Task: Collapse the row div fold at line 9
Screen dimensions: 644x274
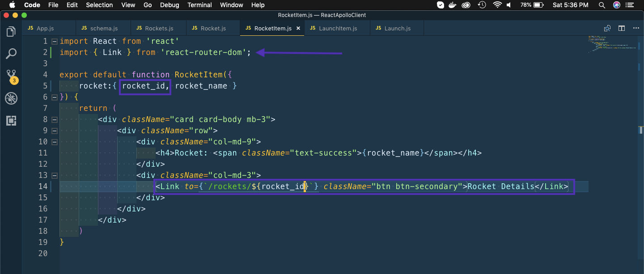Action: pyautogui.click(x=55, y=131)
